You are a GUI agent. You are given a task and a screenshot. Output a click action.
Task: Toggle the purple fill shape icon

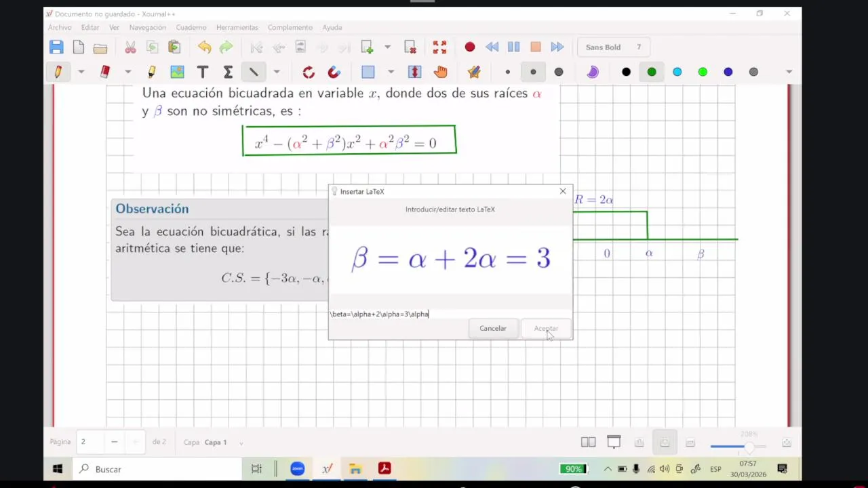click(x=593, y=72)
